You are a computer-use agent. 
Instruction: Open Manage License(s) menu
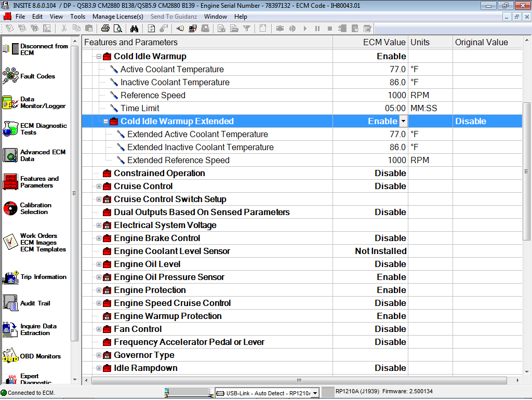(x=118, y=17)
